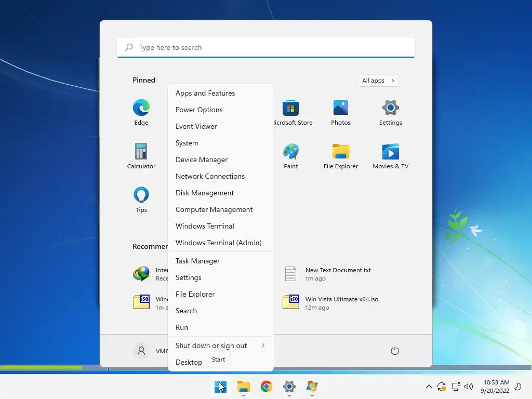Expand Shut down or sign out submenu

tap(221, 345)
